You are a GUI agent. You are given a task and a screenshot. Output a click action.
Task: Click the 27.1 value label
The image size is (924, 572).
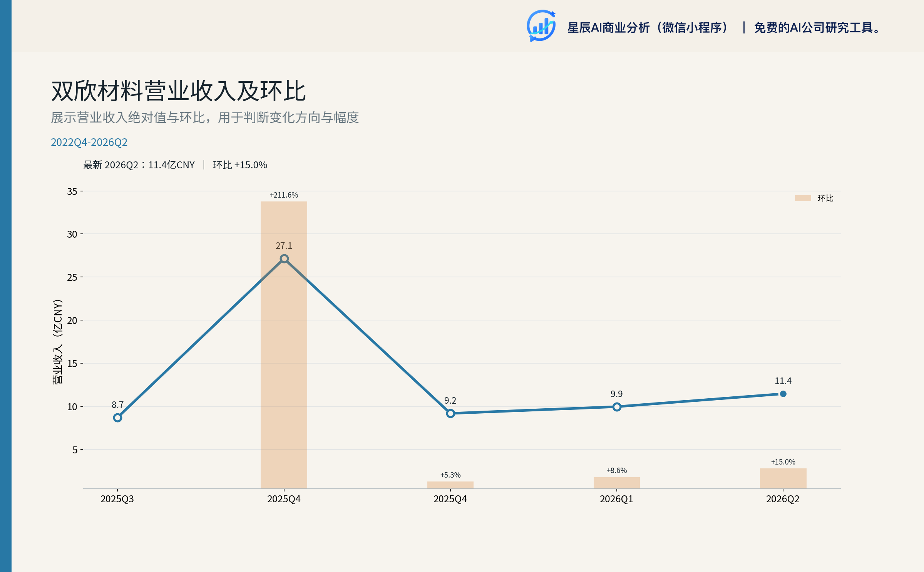pyautogui.click(x=284, y=246)
